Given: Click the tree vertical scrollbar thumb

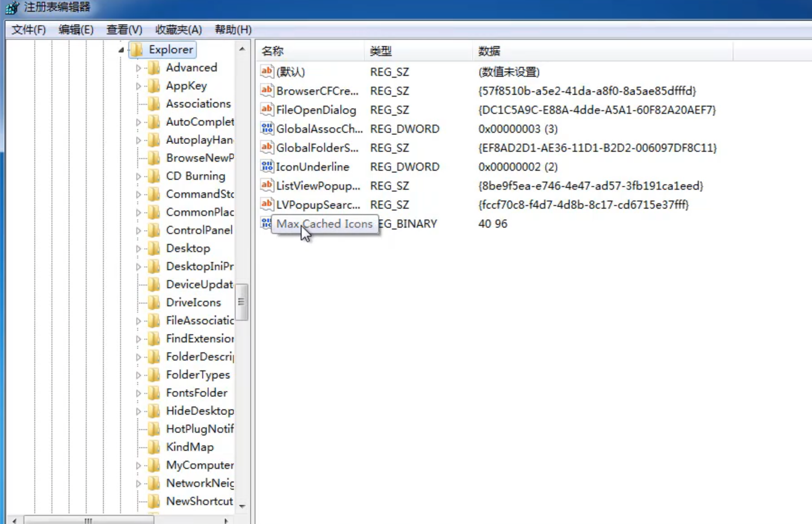Looking at the screenshot, I should [x=241, y=302].
